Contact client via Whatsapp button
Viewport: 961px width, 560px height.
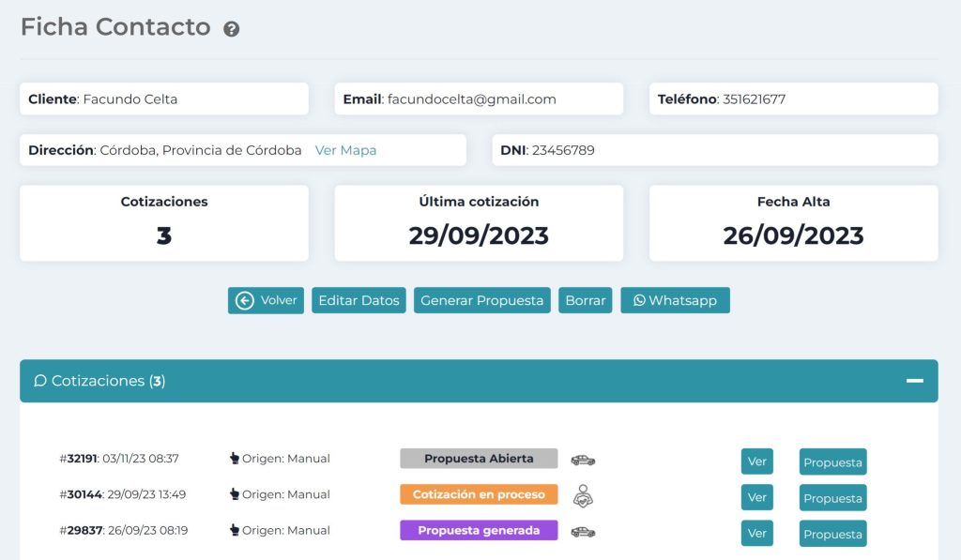pyautogui.click(x=675, y=300)
